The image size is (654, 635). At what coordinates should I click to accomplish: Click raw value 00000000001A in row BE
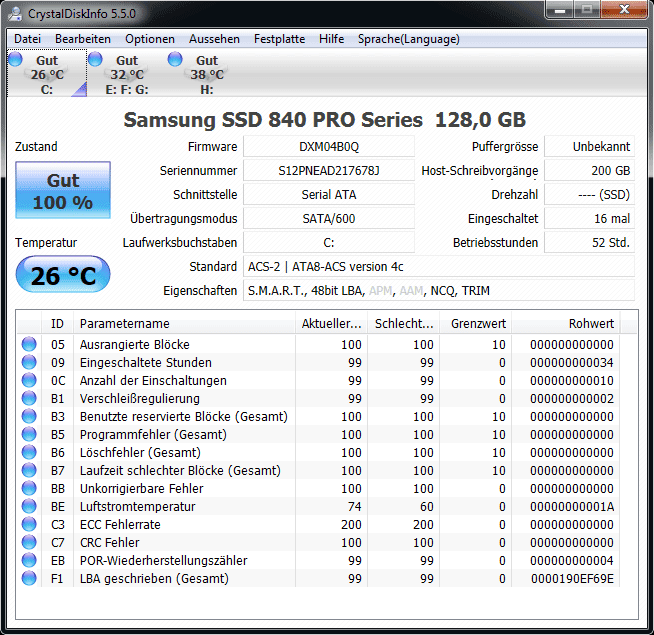click(572, 506)
